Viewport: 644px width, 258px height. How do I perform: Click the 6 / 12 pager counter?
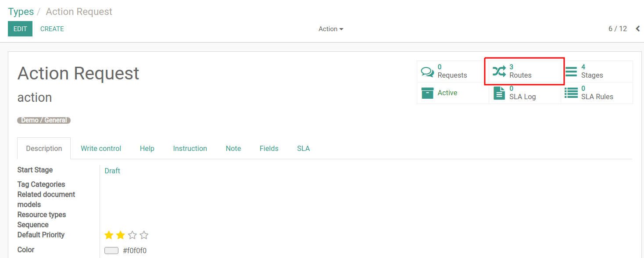618,29
